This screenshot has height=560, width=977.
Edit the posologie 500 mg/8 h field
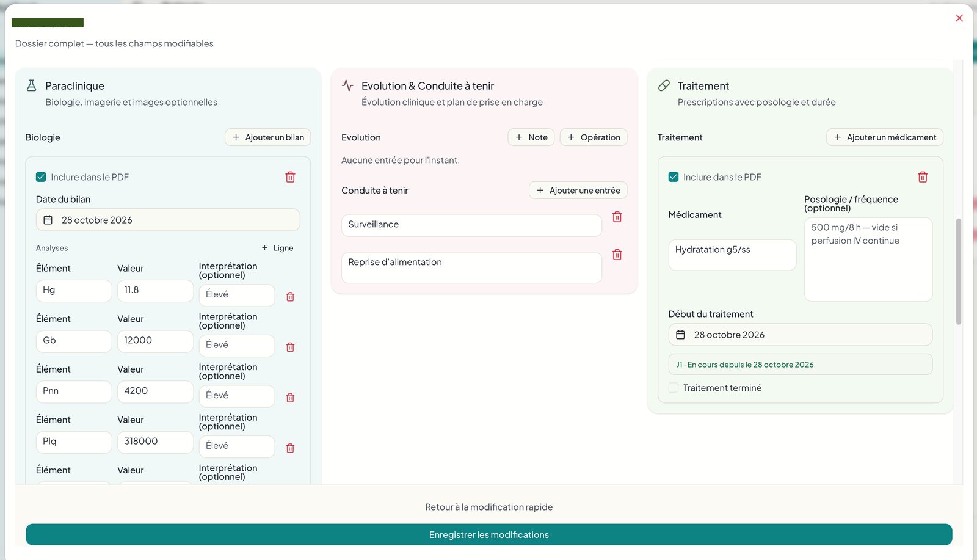pos(868,260)
